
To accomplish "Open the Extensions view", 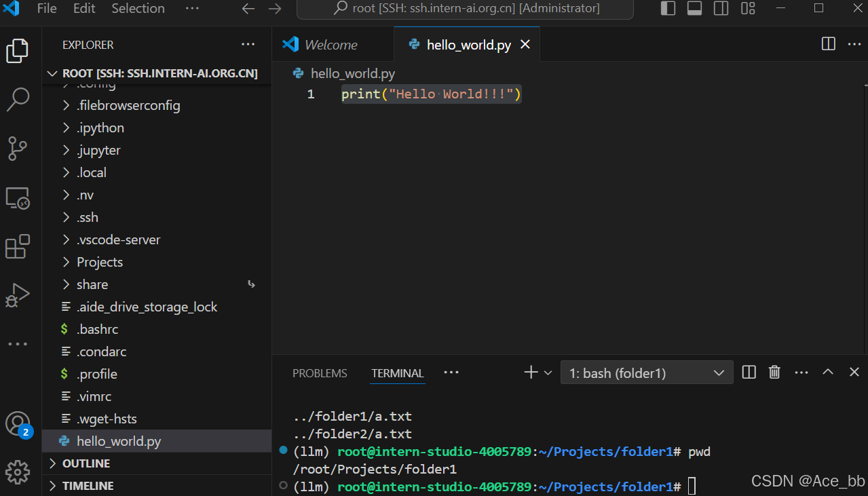I will click(18, 246).
